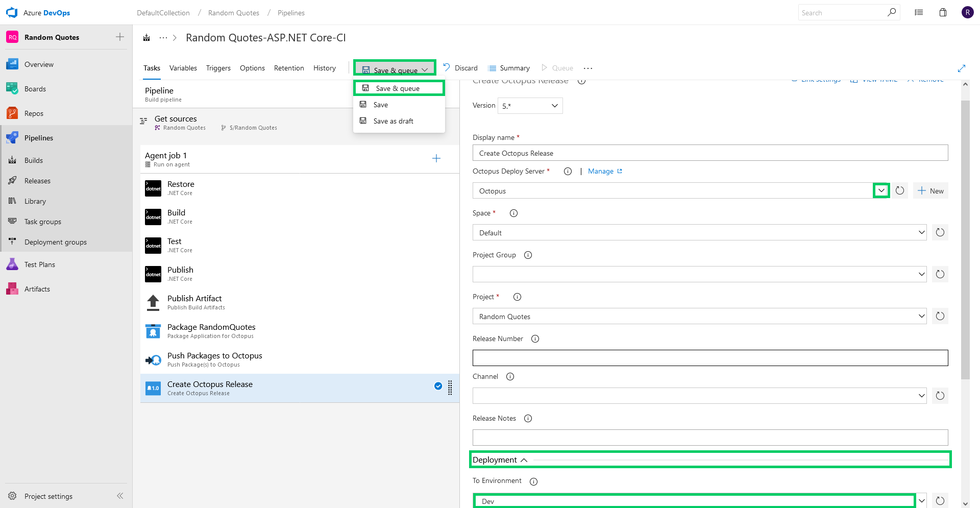The height and width of the screenshot is (508, 980).
Task: Open the marketplace shopping bag icon
Action: click(943, 13)
